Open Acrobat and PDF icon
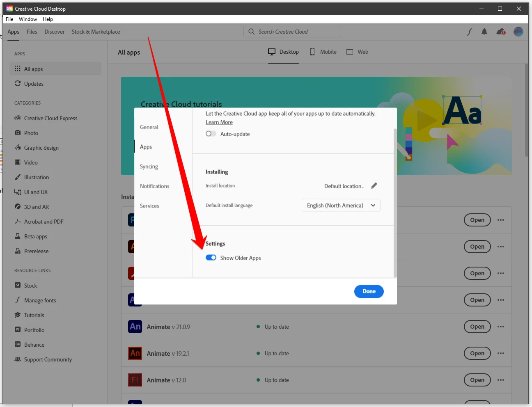 point(18,221)
